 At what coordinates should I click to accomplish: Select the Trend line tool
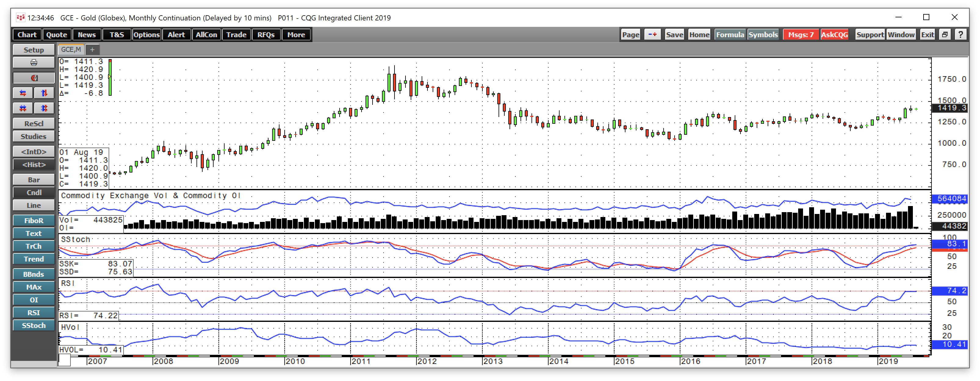pyautogui.click(x=34, y=259)
